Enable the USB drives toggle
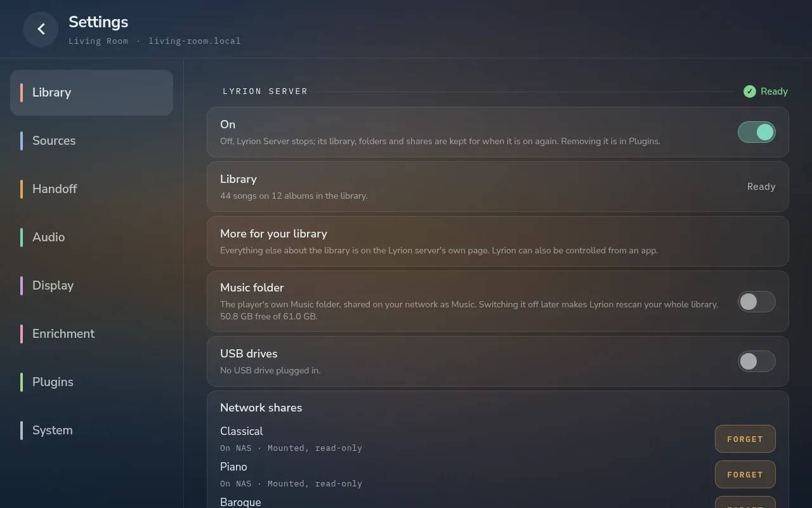The width and height of the screenshot is (812, 508). click(x=756, y=361)
